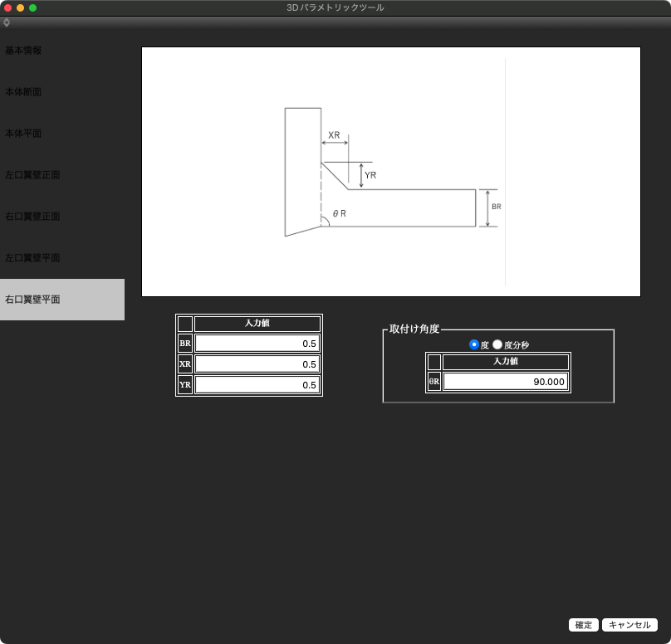The width and height of the screenshot is (671, 644).
Task: Click the small up-down arrow icon under title bar
Action: (x=7, y=22)
